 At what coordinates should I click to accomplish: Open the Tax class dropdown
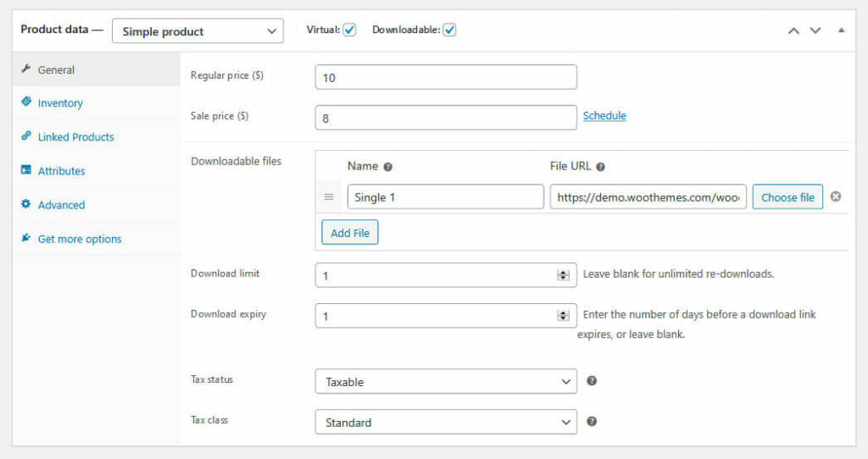[446, 422]
